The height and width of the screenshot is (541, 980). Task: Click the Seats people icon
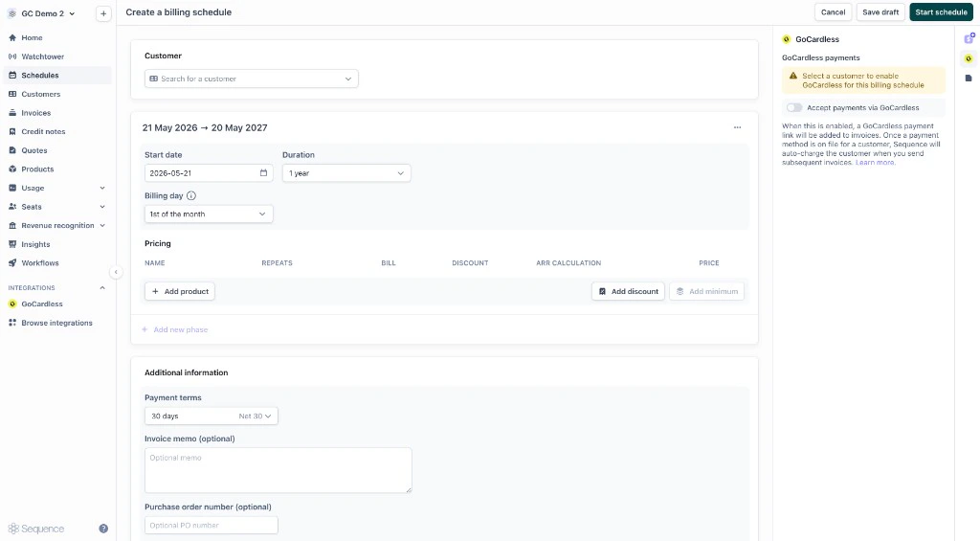pos(12,207)
